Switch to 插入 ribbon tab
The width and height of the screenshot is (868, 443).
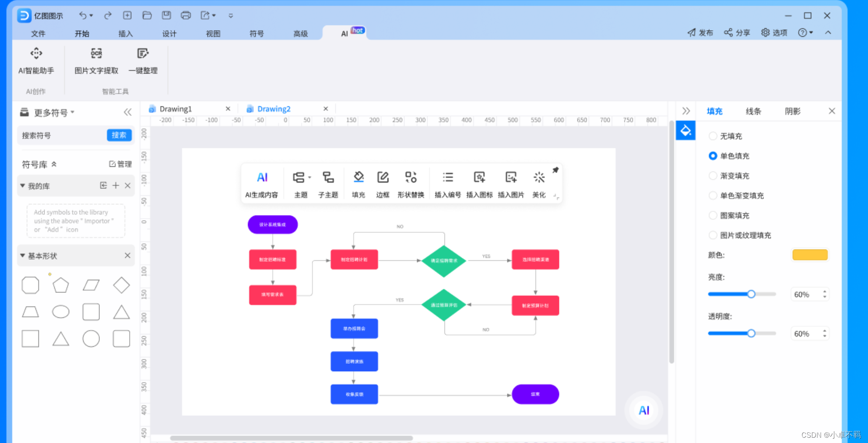[x=126, y=34]
